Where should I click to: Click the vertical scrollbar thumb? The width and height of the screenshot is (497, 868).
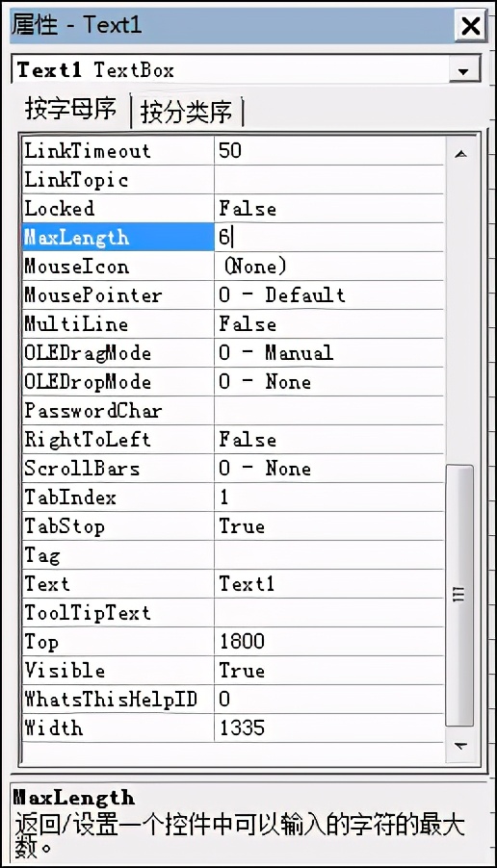pyautogui.click(x=459, y=596)
